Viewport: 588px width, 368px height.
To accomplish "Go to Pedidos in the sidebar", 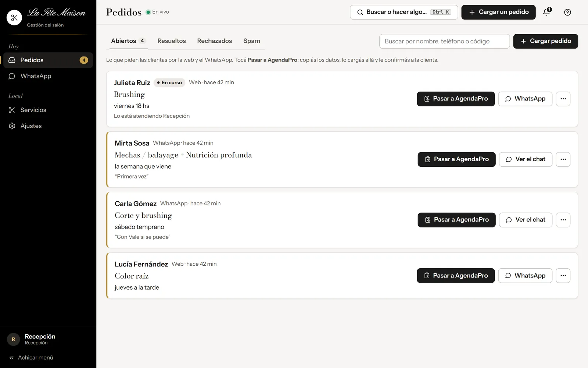I will click(x=48, y=60).
